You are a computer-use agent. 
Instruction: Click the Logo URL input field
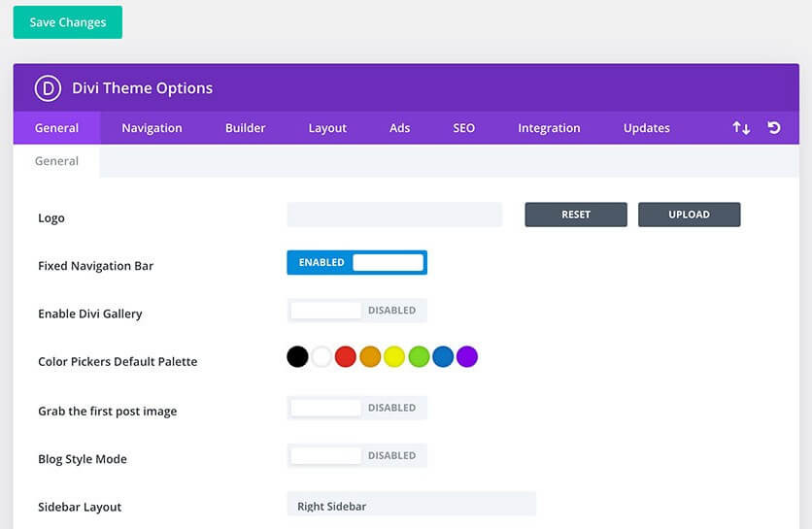click(394, 215)
